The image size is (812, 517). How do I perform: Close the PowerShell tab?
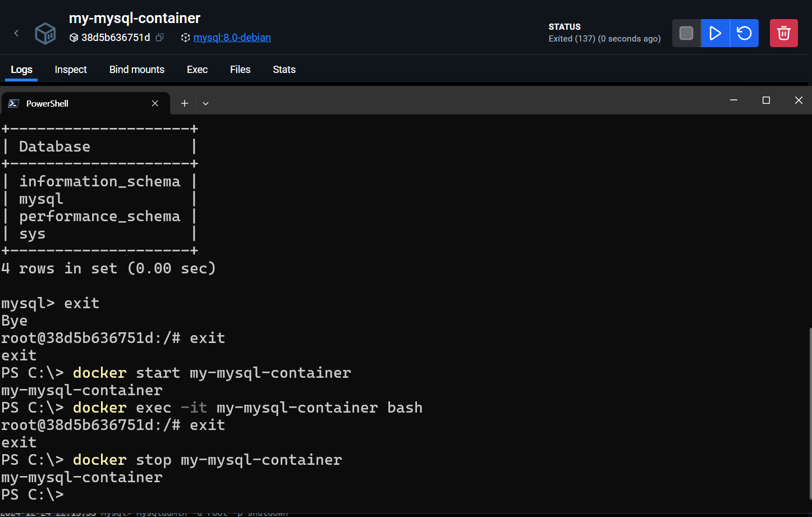155,103
